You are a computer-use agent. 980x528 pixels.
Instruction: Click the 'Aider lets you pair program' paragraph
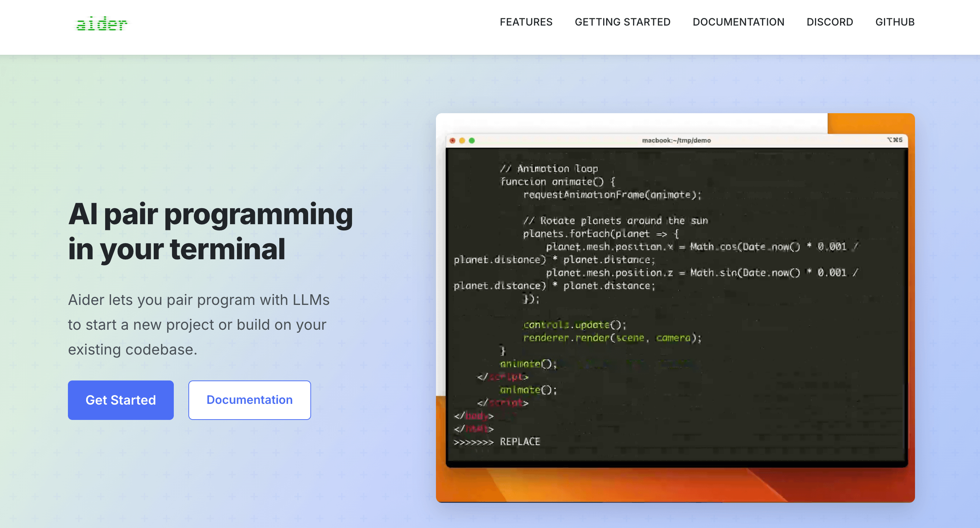[199, 325]
